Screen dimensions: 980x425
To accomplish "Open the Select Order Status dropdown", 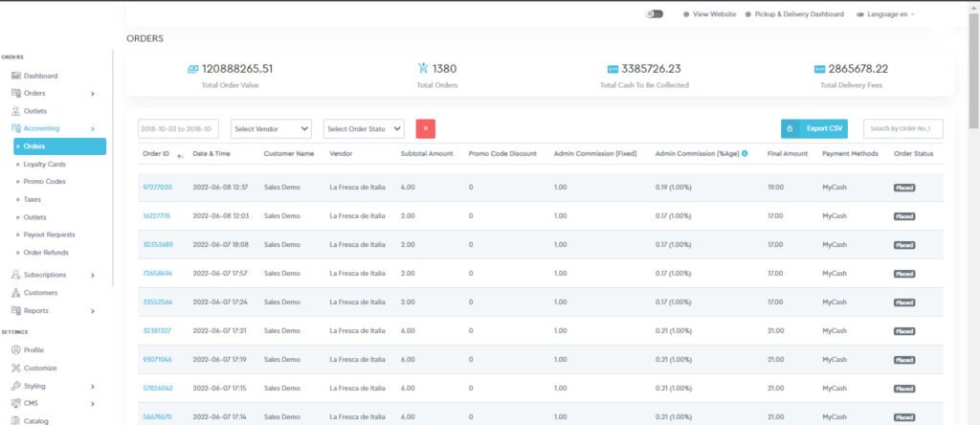I will [364, 128].
